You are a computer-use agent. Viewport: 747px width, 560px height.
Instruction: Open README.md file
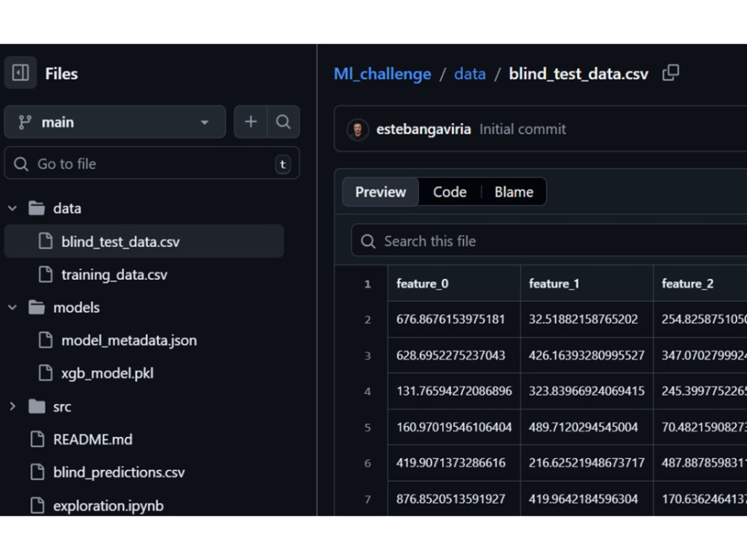coord(93,439)
